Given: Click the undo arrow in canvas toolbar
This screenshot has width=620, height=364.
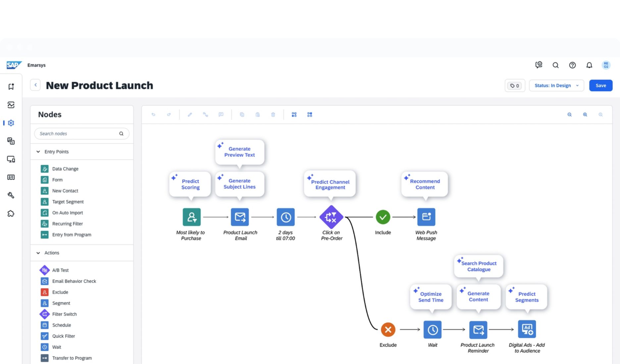Looking at the screenshot, I should [x=153, y=114].
